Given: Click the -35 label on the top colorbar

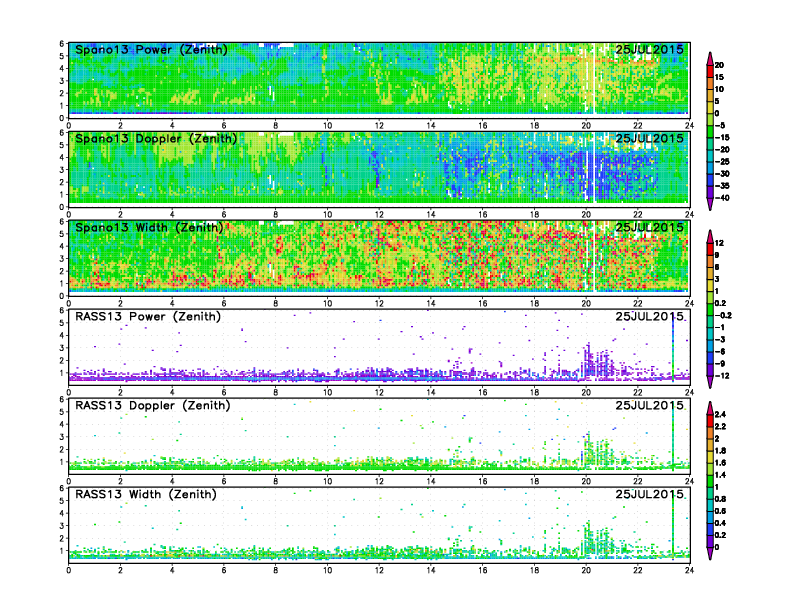Looking at the screenshot, I should (722, 186).
